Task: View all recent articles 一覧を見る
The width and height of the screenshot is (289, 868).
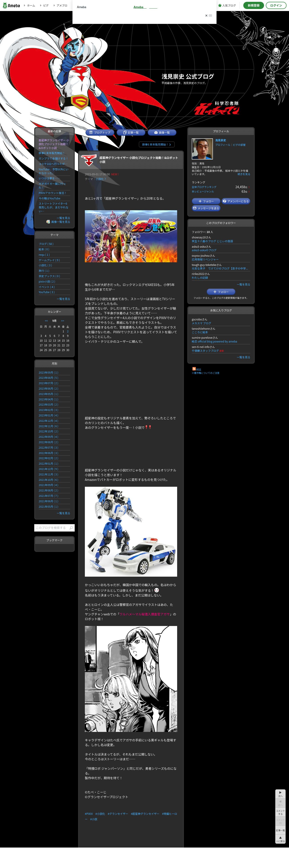Action: point(63,218)
